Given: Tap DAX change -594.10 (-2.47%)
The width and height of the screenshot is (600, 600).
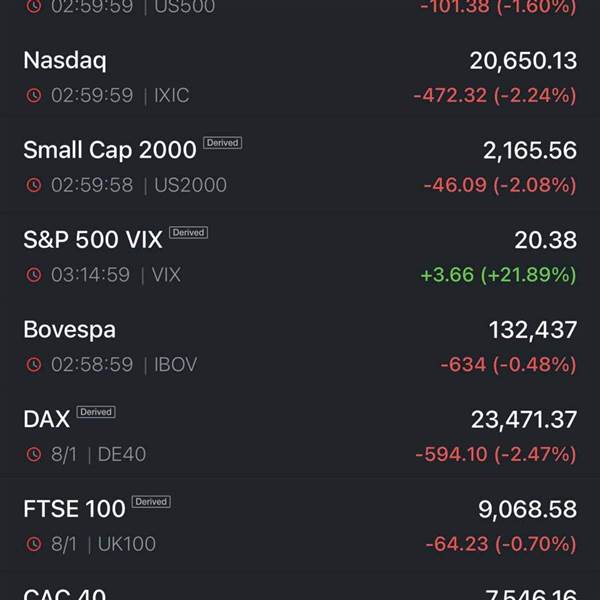Looking at the screenshot, I should [x=496, y=454].
